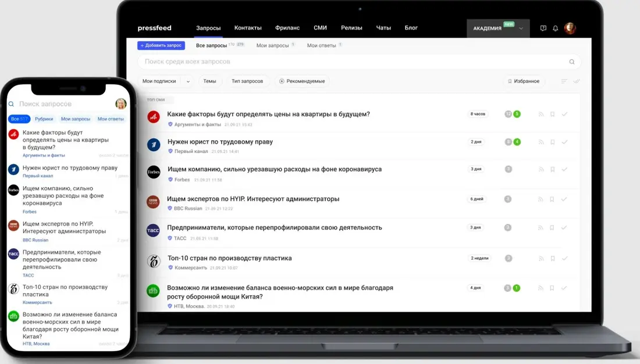Select the Мои запросы tab on laptop
The height and width of the screenshot is (364, 640).
point(272,45)
